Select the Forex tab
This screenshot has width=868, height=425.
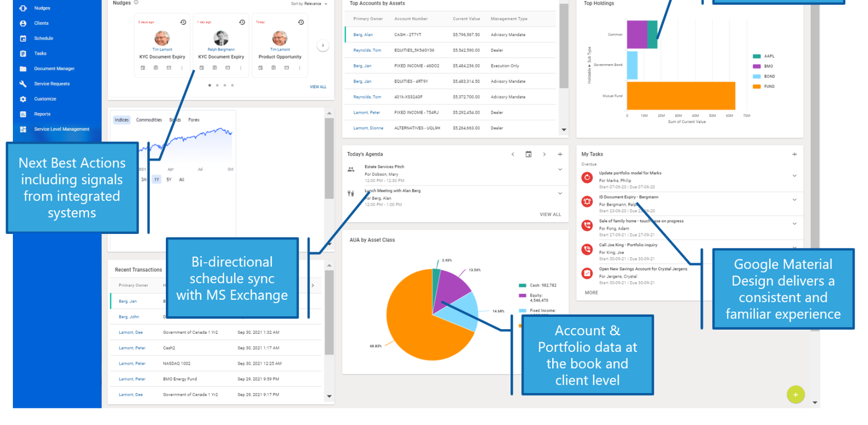pos(194,120)
